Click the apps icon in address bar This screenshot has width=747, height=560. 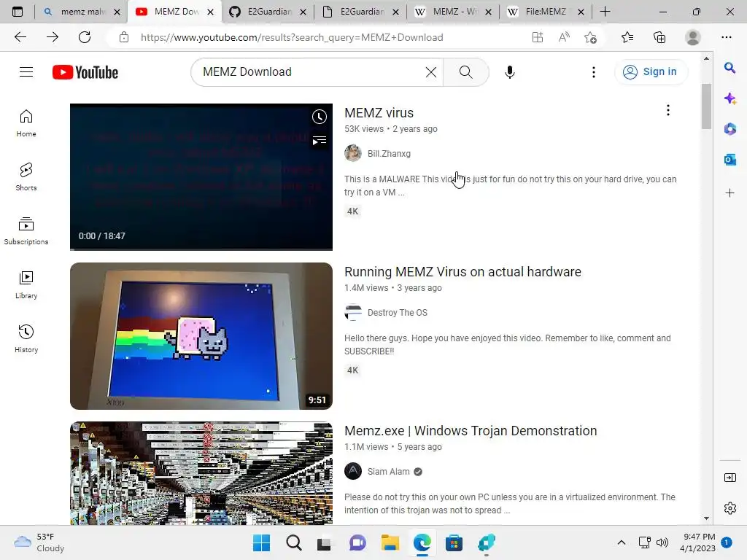[x=538, y=37]
